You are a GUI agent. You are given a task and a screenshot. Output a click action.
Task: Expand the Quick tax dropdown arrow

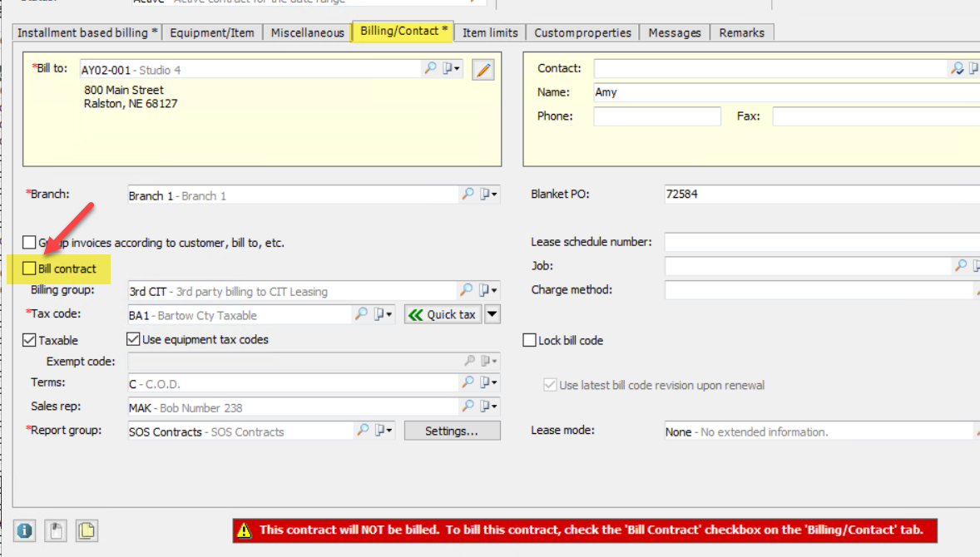pos(492,314)
